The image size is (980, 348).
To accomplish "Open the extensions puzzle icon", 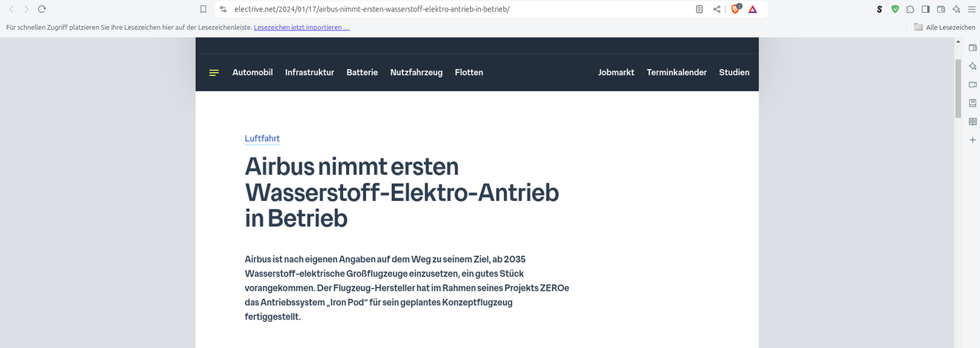I will (x=910, y=9).
